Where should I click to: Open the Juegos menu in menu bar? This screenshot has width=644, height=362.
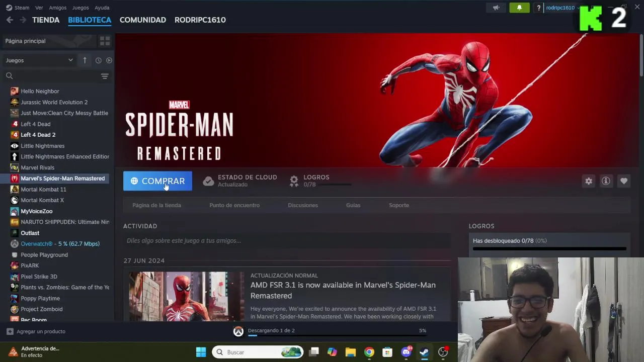point(80,8)
